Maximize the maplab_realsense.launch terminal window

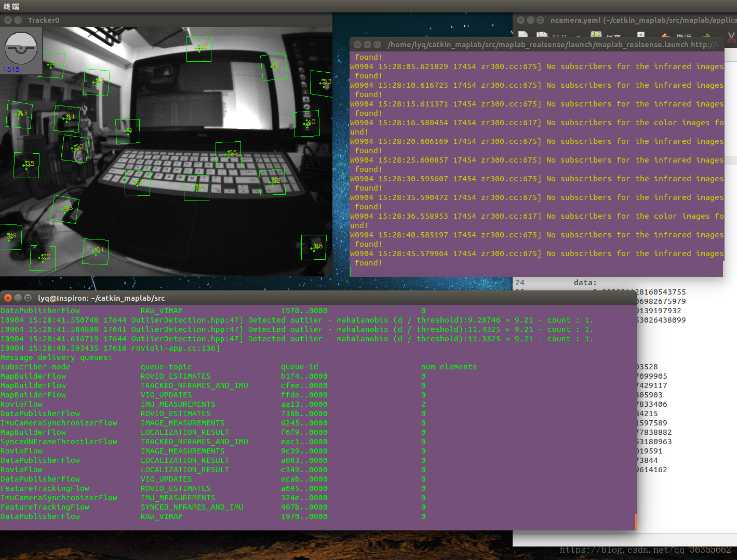378,45
